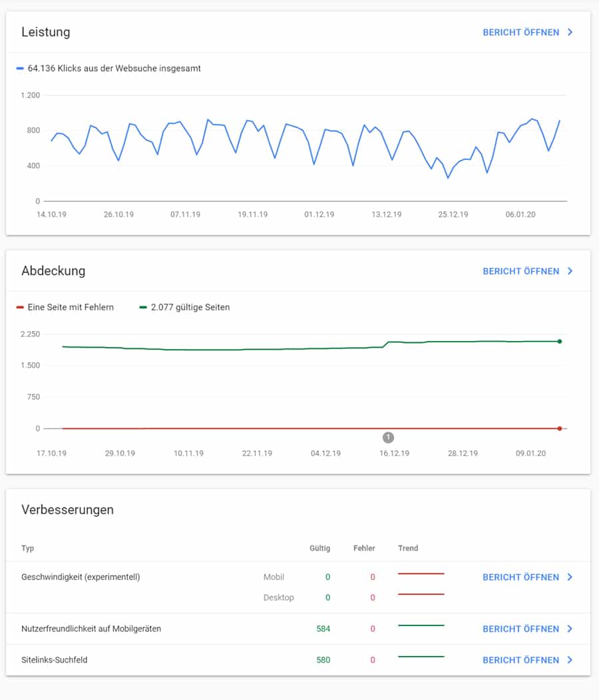599x700 pixels.
Task: Click red endpoint dot on Abdeckung chart
Action: pos(560,428)
